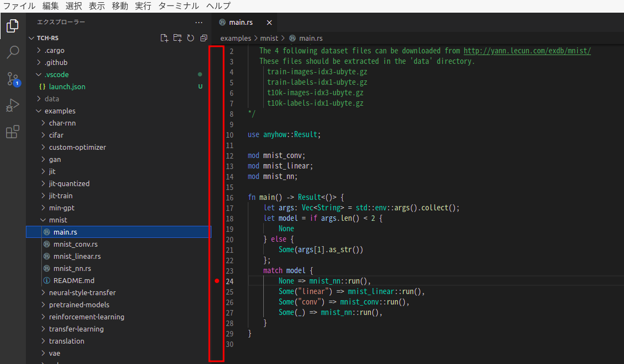Open the Run and Debug panel
This screenshot has height=364, width=624.
click(x=12, y=105)
